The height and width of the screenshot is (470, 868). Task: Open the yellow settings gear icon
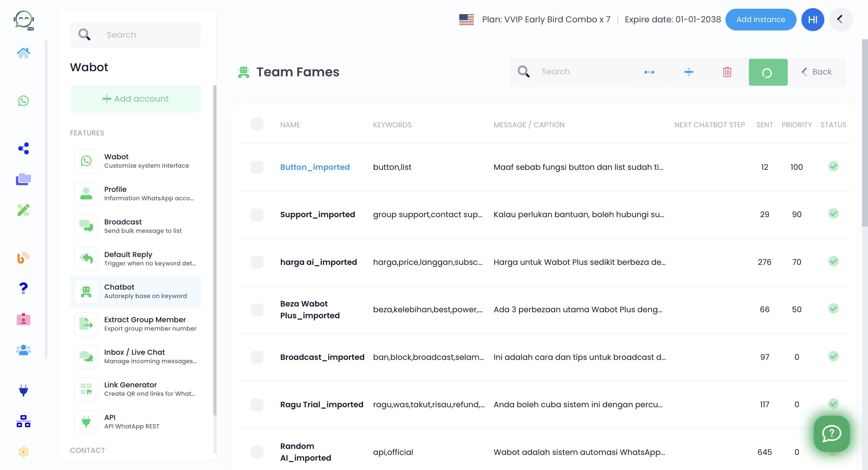23,452
